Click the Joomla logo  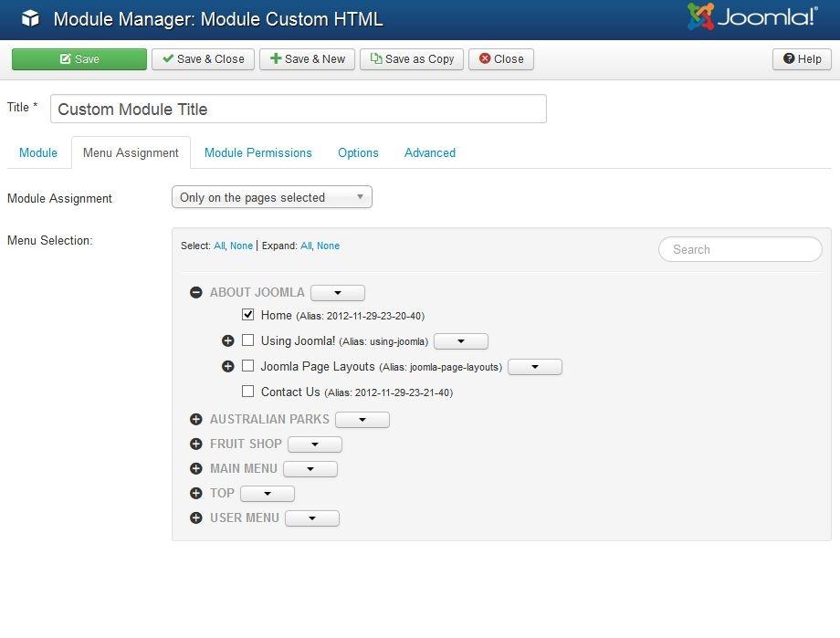(x=752, y=16)
